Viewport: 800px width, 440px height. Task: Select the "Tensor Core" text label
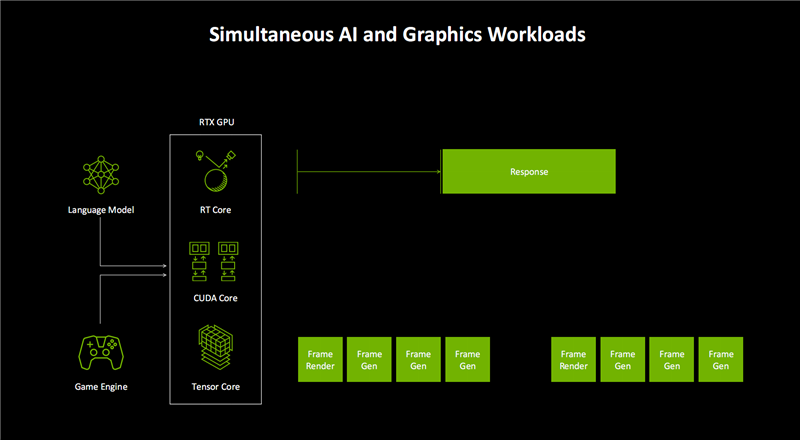[x=218, y=387]
